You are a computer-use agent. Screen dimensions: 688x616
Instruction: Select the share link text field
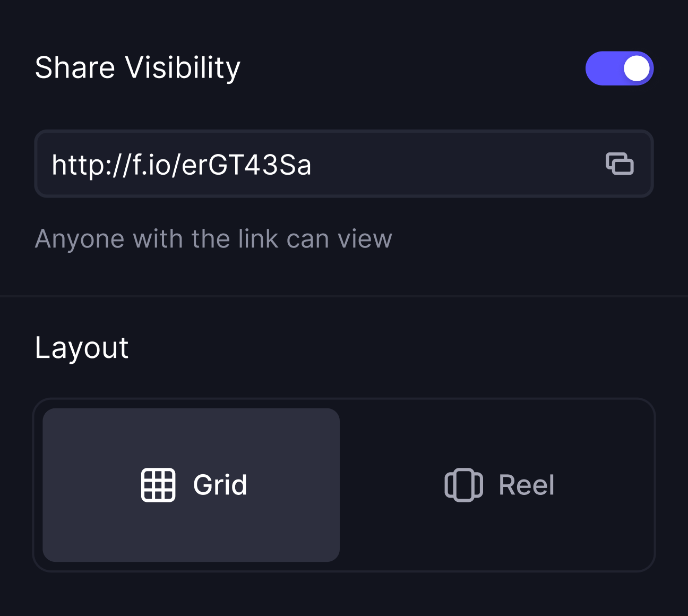265,164
